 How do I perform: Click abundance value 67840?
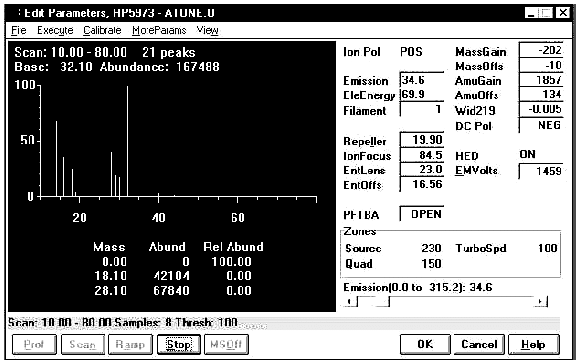tap(171, 291)
